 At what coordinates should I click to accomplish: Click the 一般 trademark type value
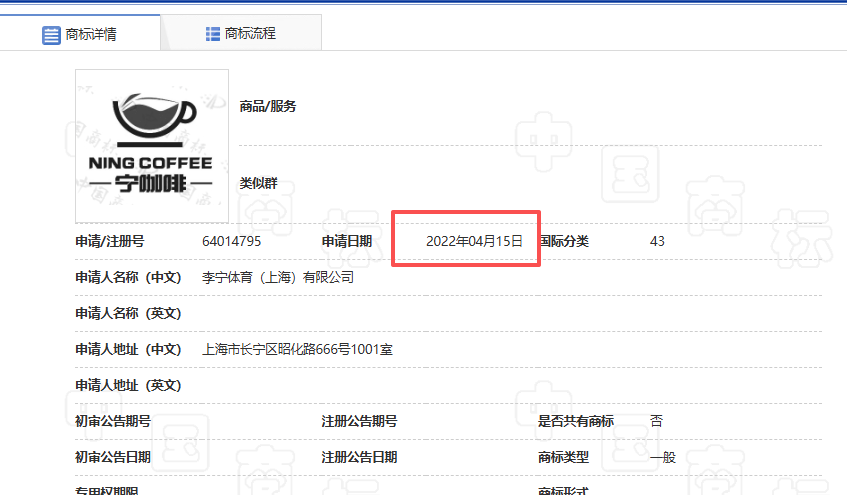[x=662, y=457]
